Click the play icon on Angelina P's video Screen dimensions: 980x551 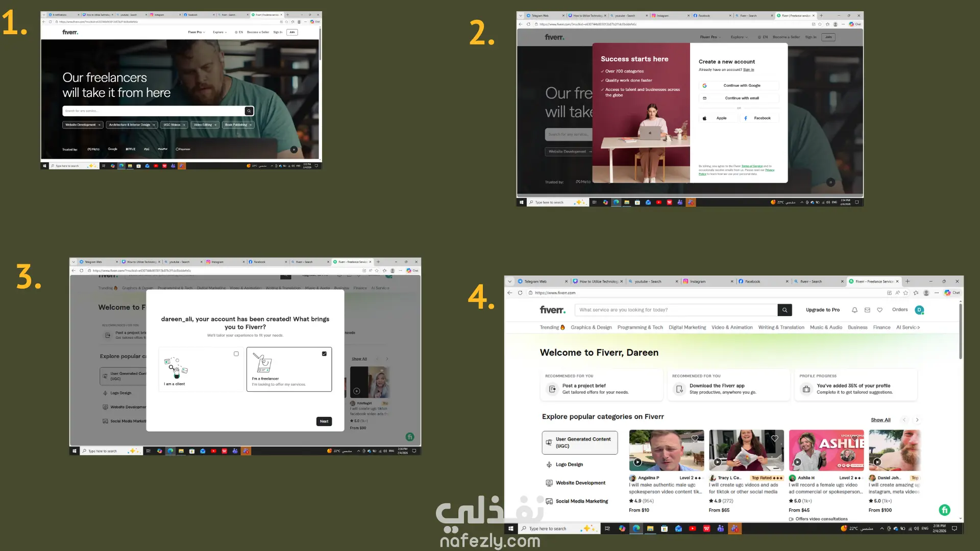[638, 462]
